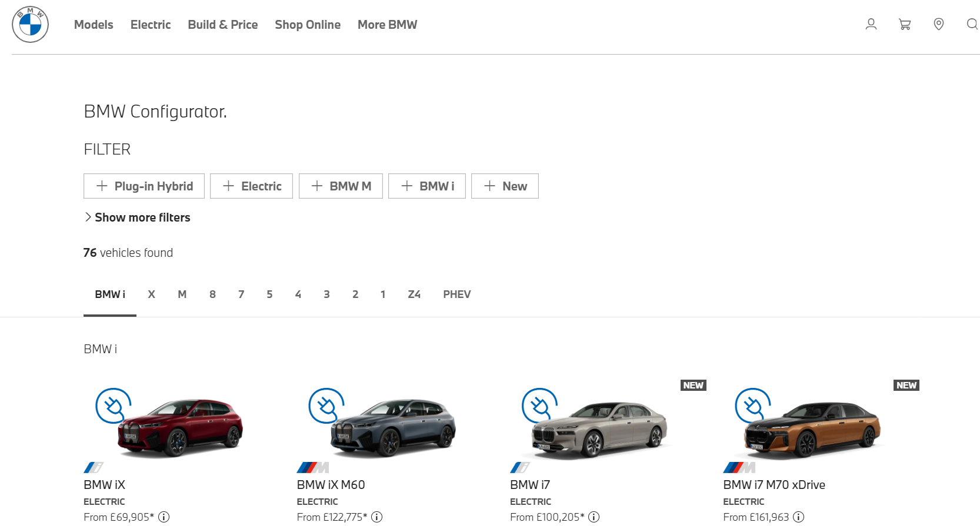Open the dealer location pin icon
The height and width of the screenshot is (526, 980).
pos(939,24)
